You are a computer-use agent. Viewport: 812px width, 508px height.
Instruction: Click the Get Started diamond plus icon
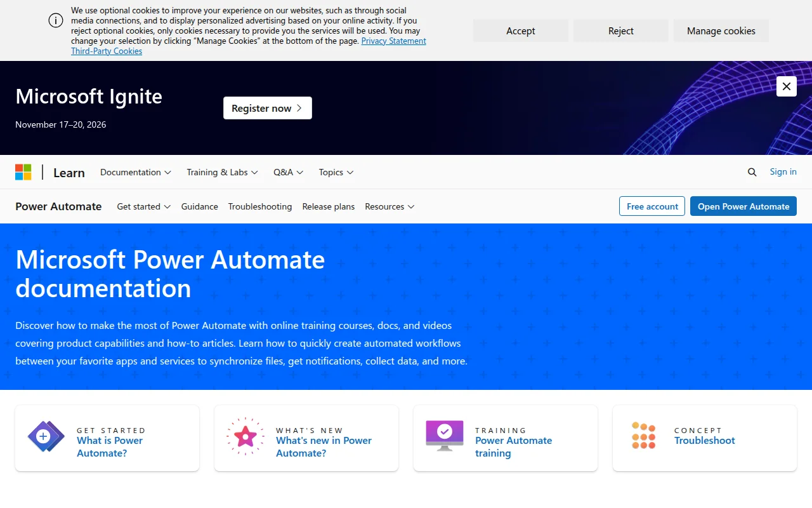tap(46, 436)
